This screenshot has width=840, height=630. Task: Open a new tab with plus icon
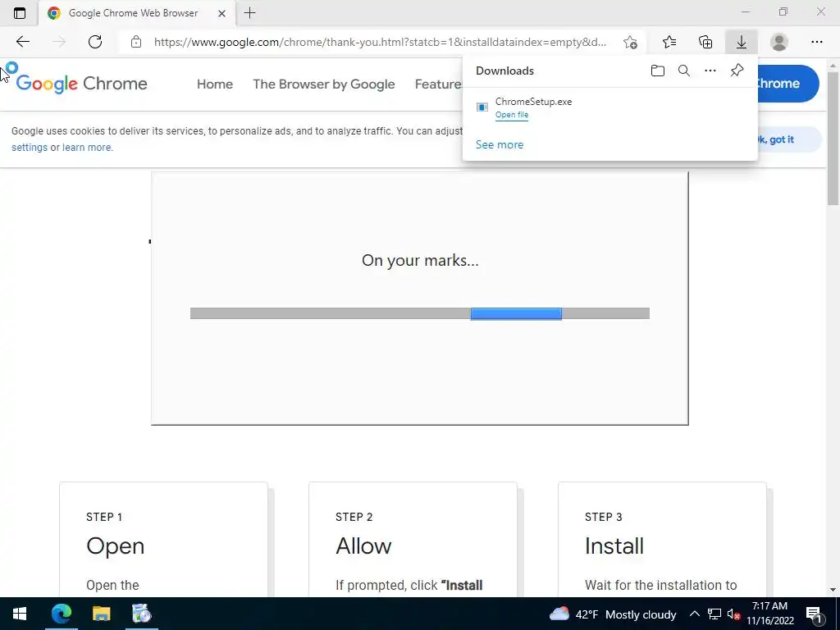click(249, 13)
